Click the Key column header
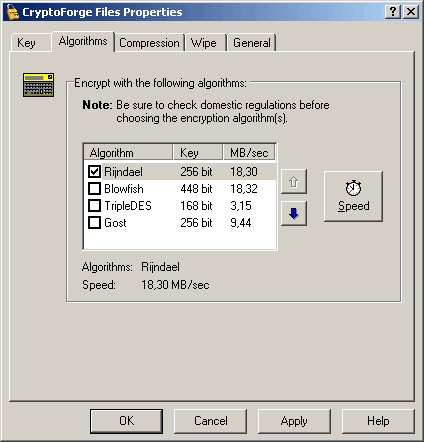Image resolution: width=424 pixels, height=442 pixels. [x=198, y=153]
